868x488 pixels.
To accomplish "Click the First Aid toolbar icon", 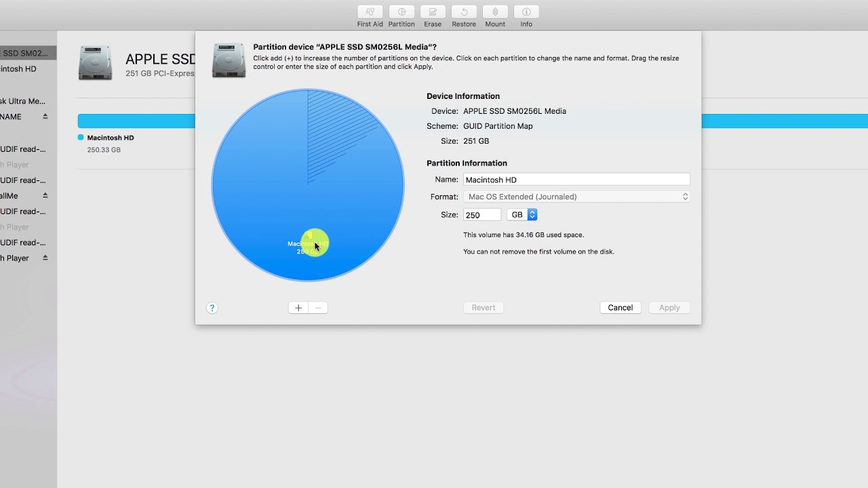I will 370,12.
